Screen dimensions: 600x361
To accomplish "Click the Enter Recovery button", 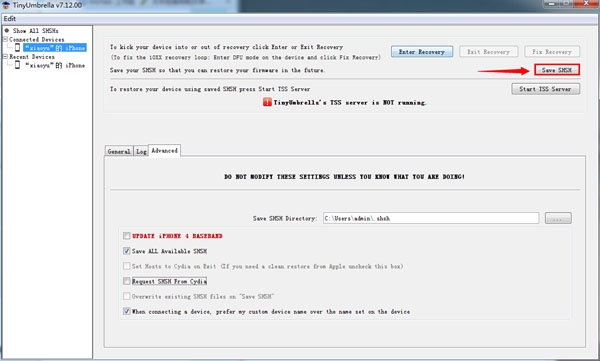I will pos(422,52).
